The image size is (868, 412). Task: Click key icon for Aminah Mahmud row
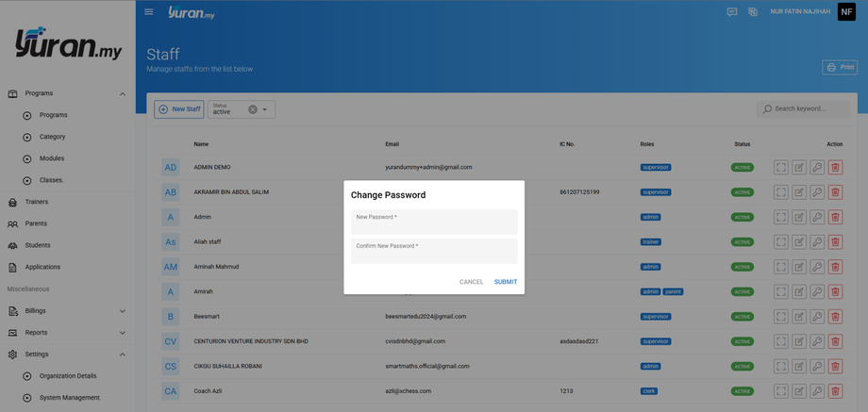click(x=817, y=267)
